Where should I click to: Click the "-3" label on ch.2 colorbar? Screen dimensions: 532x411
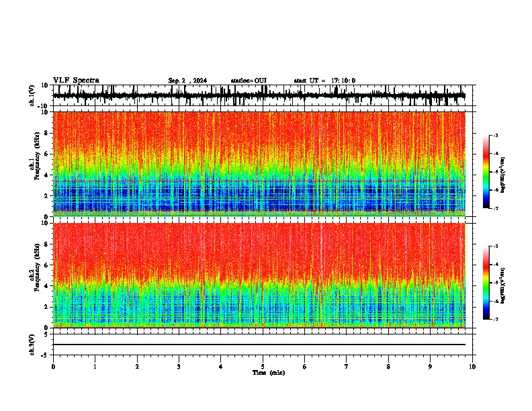point(495,246)
